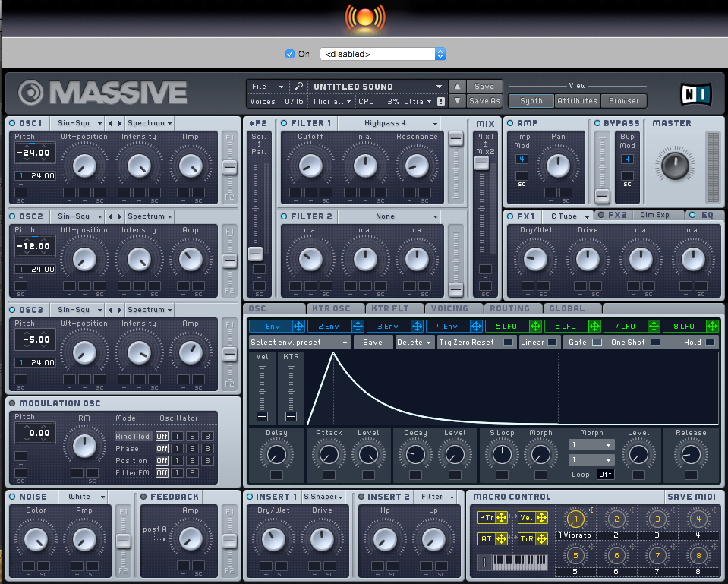Switch to the OSC tab
The width and height of the screenshot is (728, 584).
(x=274, y=308)
